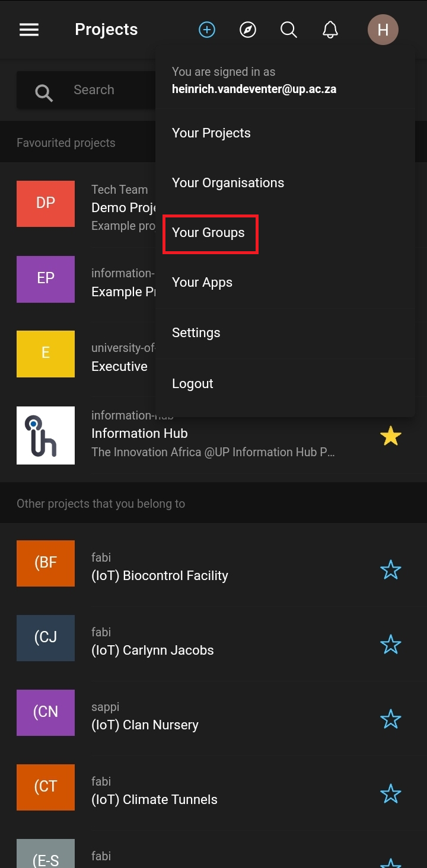
Task: Tap the magnifier search icon in header
Action: click(x=289, y=30)
